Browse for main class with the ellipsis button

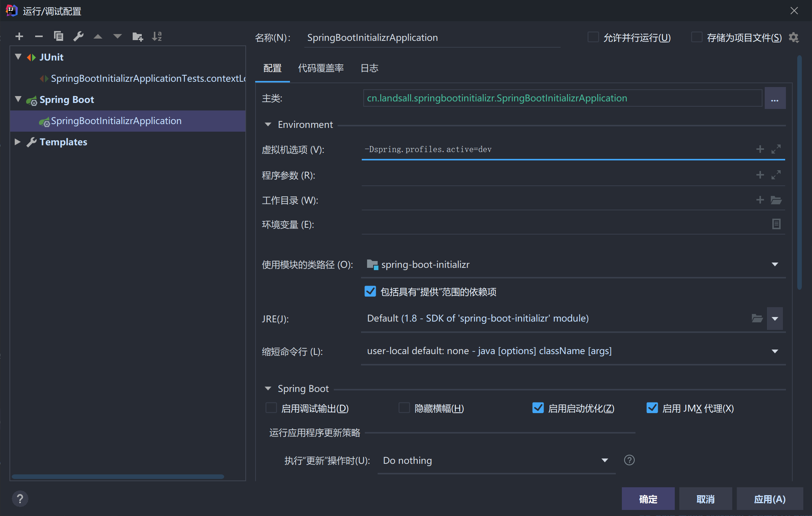pyautogui.click(x=775, y=98)
